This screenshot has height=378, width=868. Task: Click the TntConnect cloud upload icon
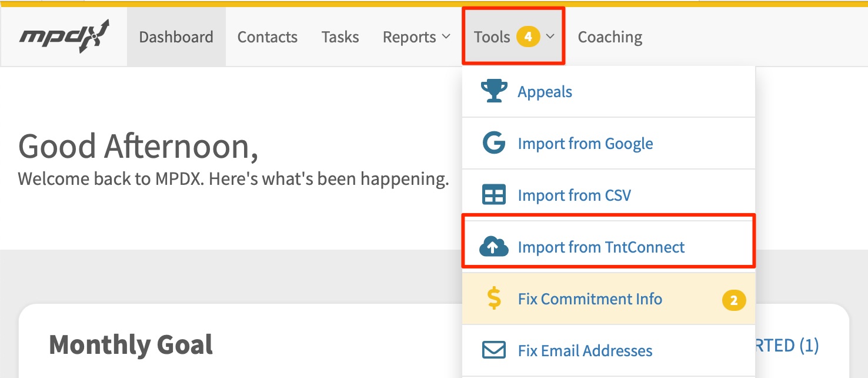pyautogui.click(x=494, y=247)
